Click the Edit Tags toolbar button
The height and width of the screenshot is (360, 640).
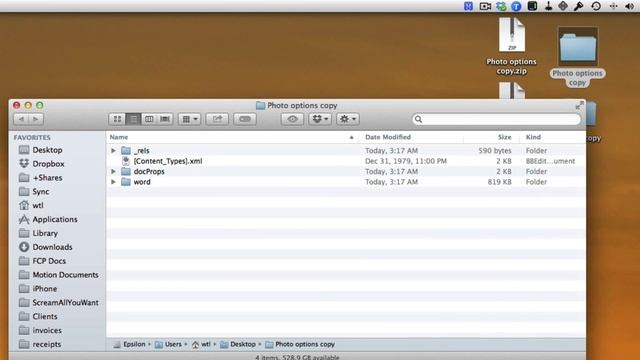245,119
